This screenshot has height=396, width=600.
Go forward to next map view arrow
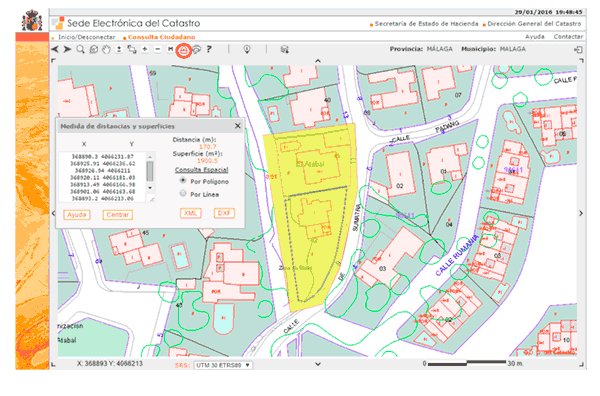point(67,49)
